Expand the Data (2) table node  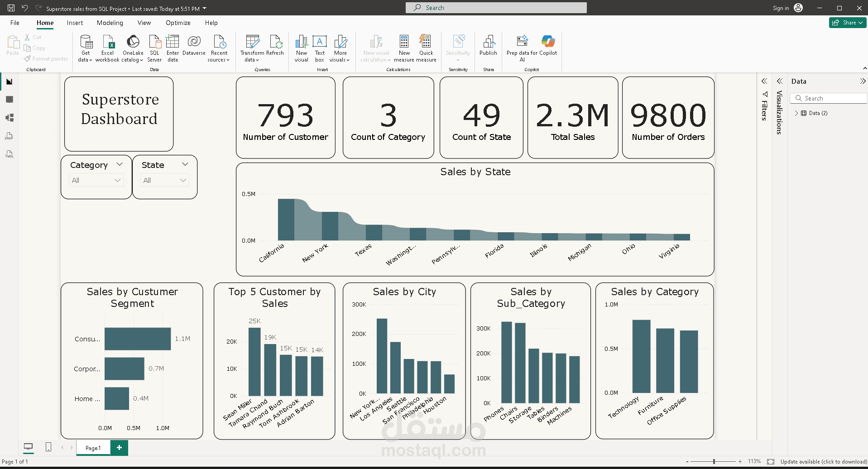pos(796,113)
